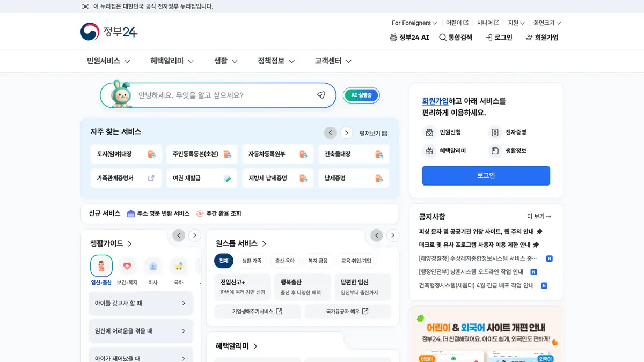Select the 임신·출산 life guide icon
644x362 pixels.
click(101, 266)
